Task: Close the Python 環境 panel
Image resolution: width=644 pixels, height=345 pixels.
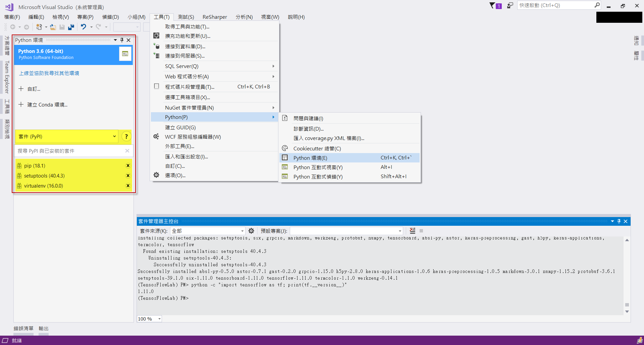Action: point(128,40)
